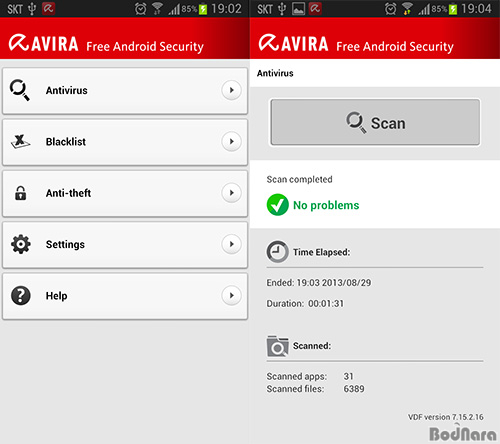Click the Time Elapsed clock icon
This screenshot has height=444, width=500.
tap(277, 252)
